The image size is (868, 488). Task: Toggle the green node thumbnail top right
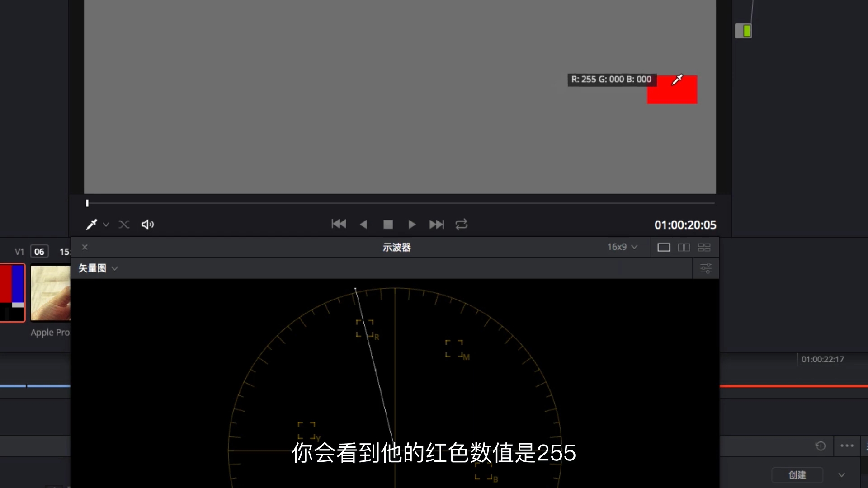click(744, 31)
